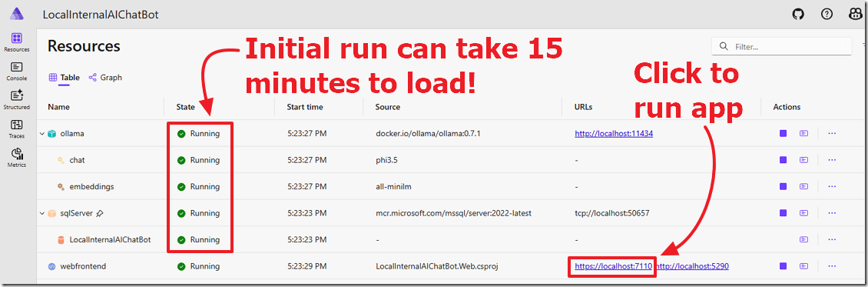
Task: Open the help question mark icon
Action: pos(827,15)
